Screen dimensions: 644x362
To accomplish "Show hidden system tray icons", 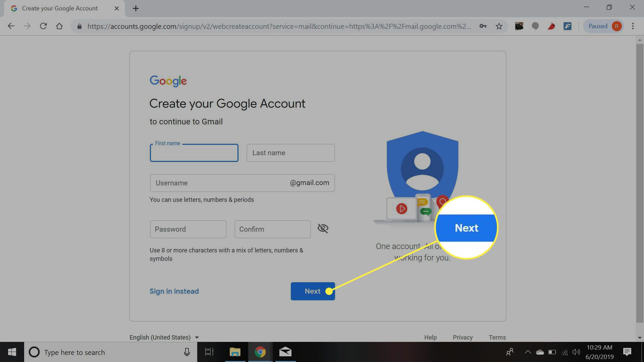I will [528, 352].
